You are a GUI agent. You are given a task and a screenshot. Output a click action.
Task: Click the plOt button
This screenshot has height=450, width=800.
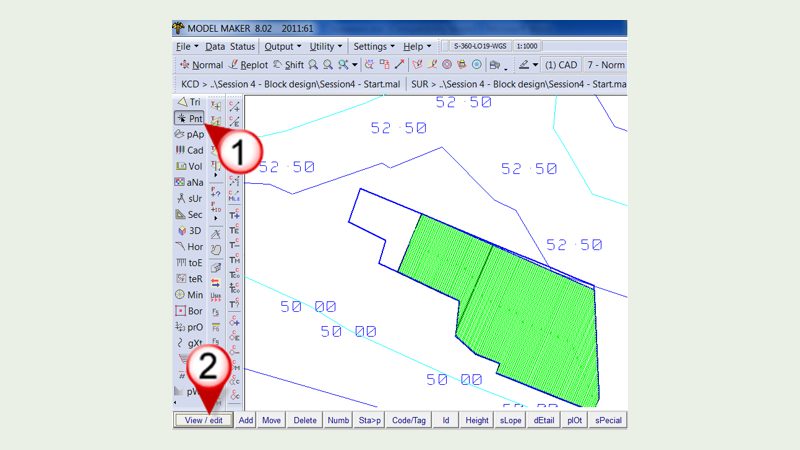574,420
